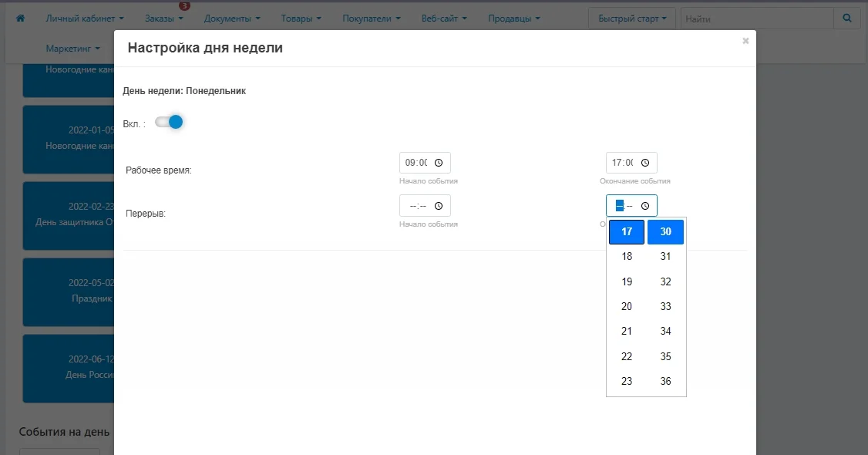Expand the Быстрый старт dropdown
This screenshot has height=455, width=868.
(631, 19)
